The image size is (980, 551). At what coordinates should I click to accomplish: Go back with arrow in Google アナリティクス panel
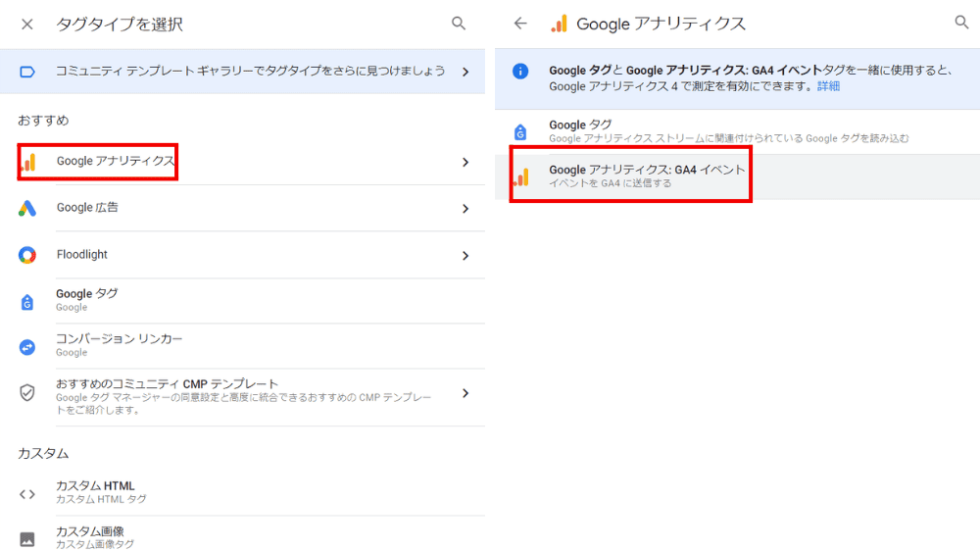pyautogui.click(x=520, y=24)
